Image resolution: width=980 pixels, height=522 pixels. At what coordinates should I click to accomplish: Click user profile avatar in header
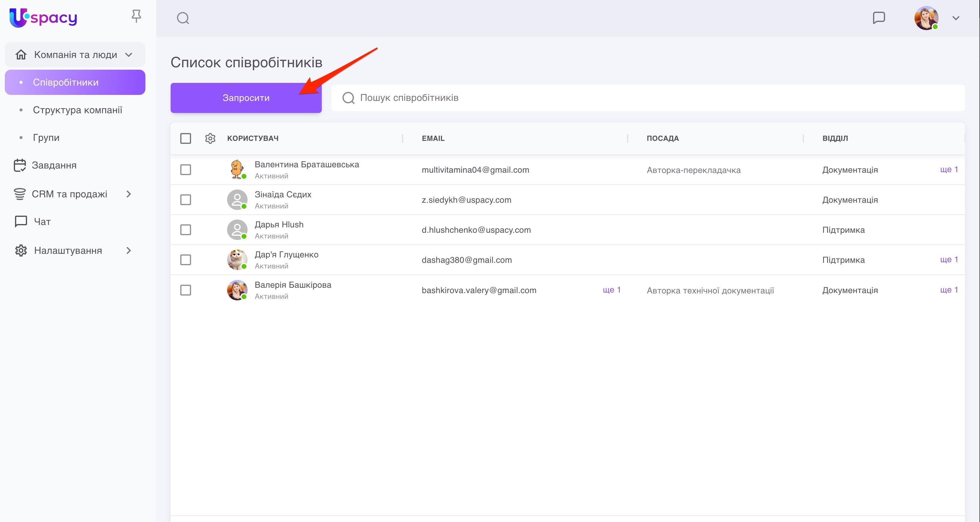click(926, 18)
